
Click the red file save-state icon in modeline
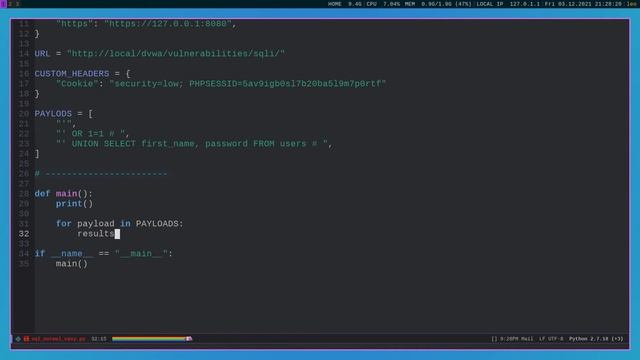[x=26, y=339]
